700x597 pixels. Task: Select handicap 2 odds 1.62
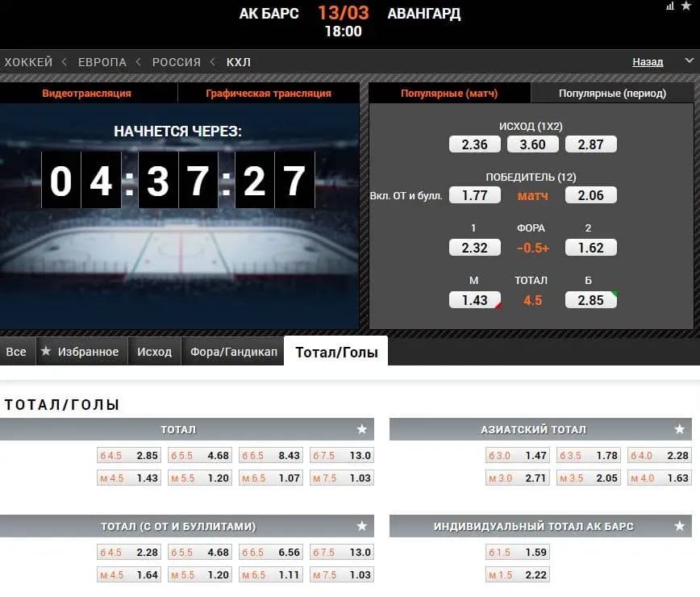(590, 248)
